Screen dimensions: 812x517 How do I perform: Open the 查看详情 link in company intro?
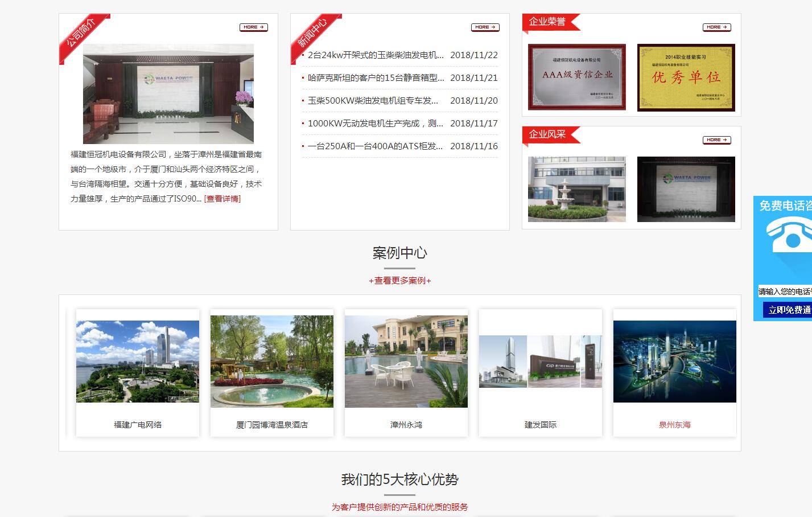(x=222, y=199)
